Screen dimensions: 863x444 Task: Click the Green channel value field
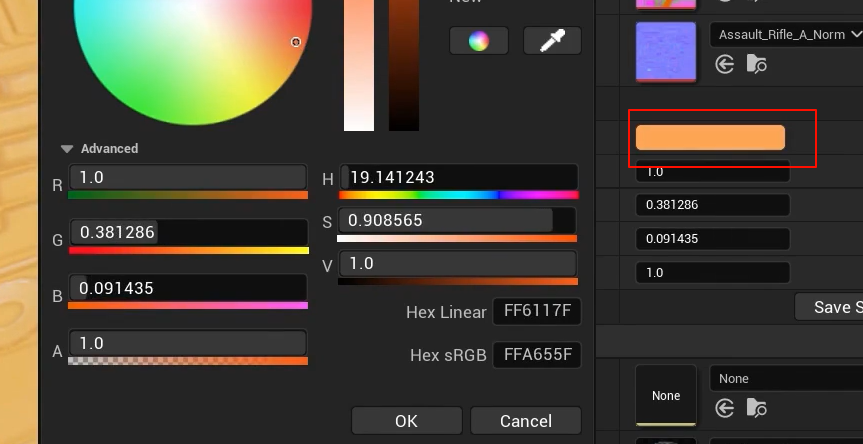click(187, 233)
